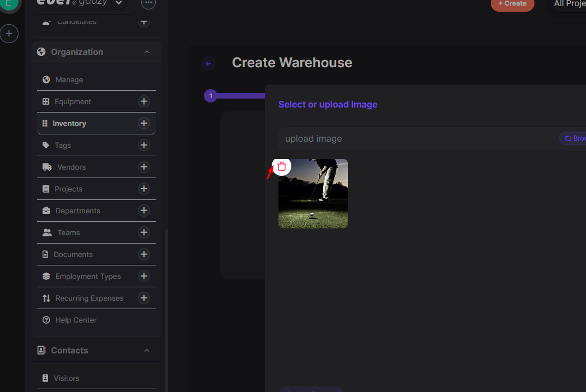Click the plus icon next to Employment Types

pyautogui.click(x=144, y=276)
